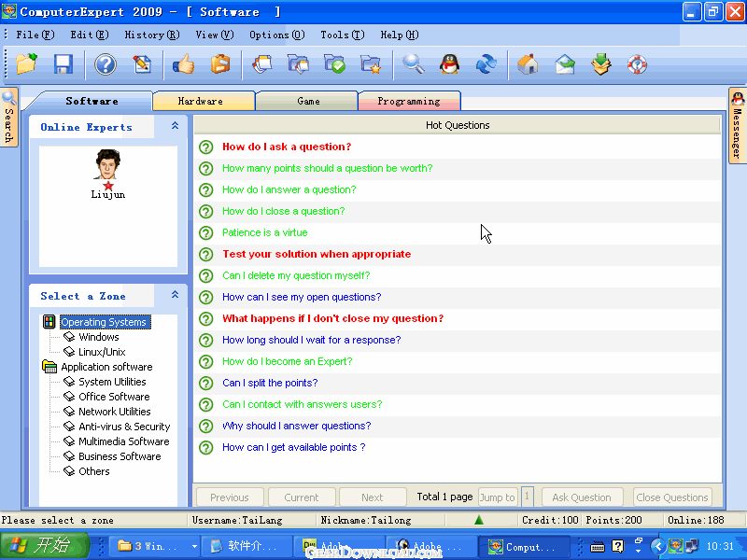The height and width of the screenshot is (560, 747).
Task: Open 'How do I ask a question?' link
Action: point(287,147)
